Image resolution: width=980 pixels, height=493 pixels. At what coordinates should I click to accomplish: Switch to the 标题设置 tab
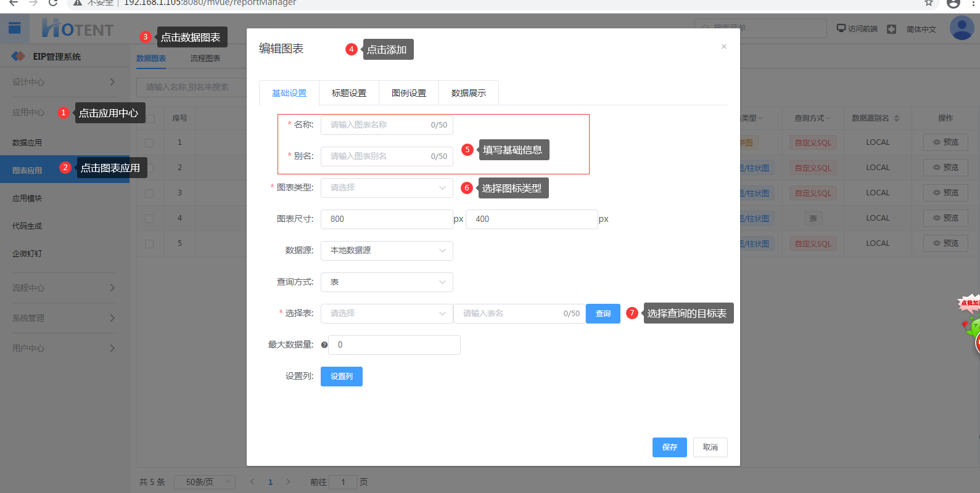click(349, 93)
